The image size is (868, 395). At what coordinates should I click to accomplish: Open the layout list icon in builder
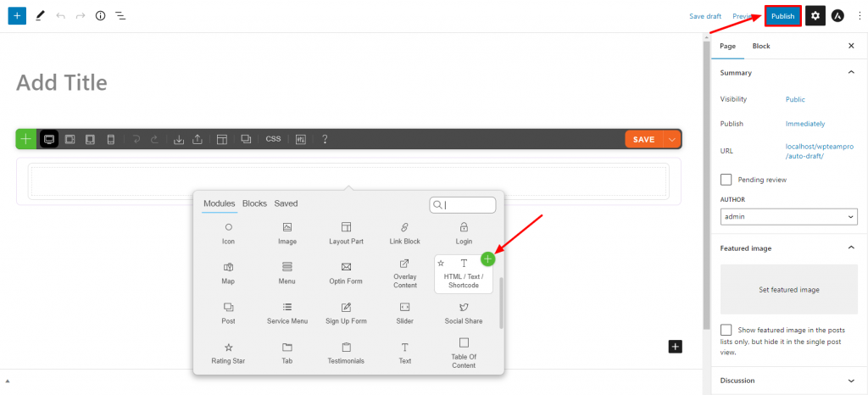tap(222, 139)
